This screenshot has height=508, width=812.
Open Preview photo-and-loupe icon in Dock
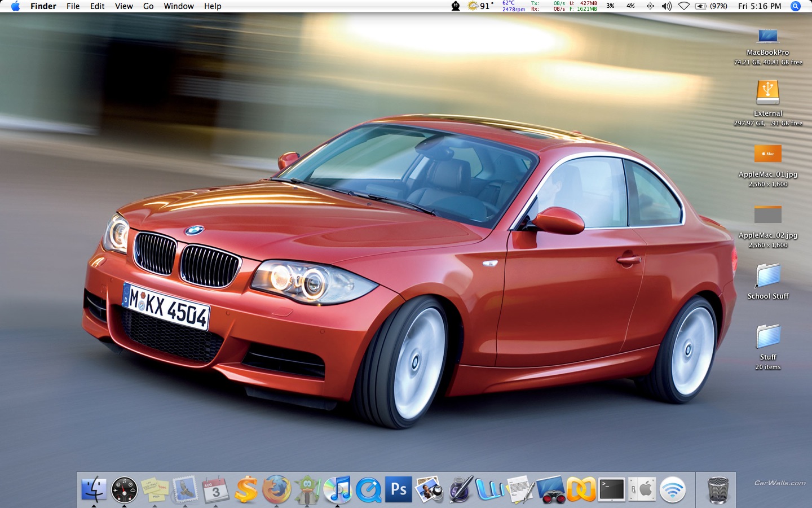pos(429,489)
